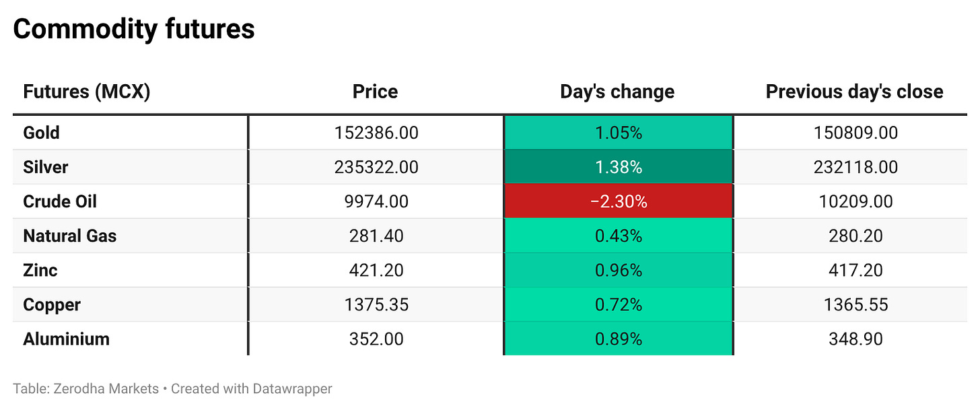Click the Gold price 152386.00

click(376, 133)
